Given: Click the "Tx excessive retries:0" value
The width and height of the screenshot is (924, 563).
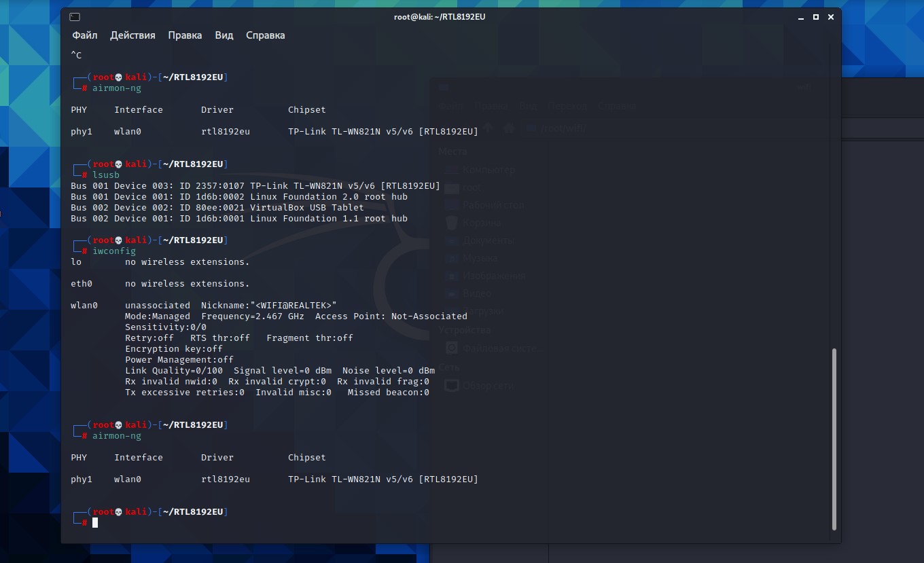Looking at the screenshot, I should [185, 393].
